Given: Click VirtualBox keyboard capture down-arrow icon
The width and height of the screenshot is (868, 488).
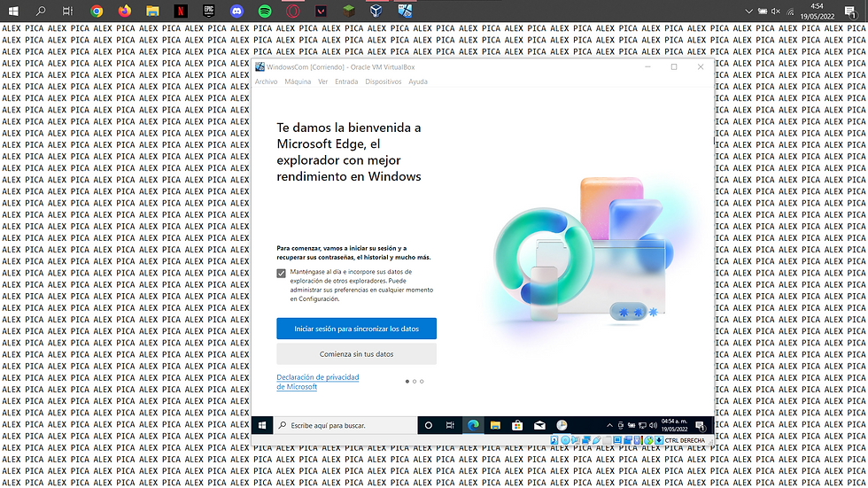Looking at the screenshot, I should click(x=659, y=440).
